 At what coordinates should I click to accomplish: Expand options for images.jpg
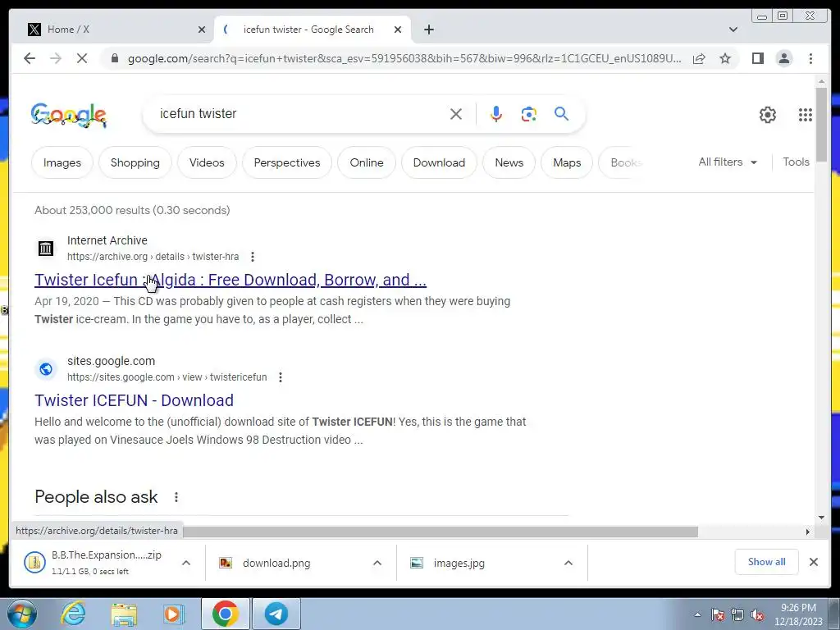[568, 563]
